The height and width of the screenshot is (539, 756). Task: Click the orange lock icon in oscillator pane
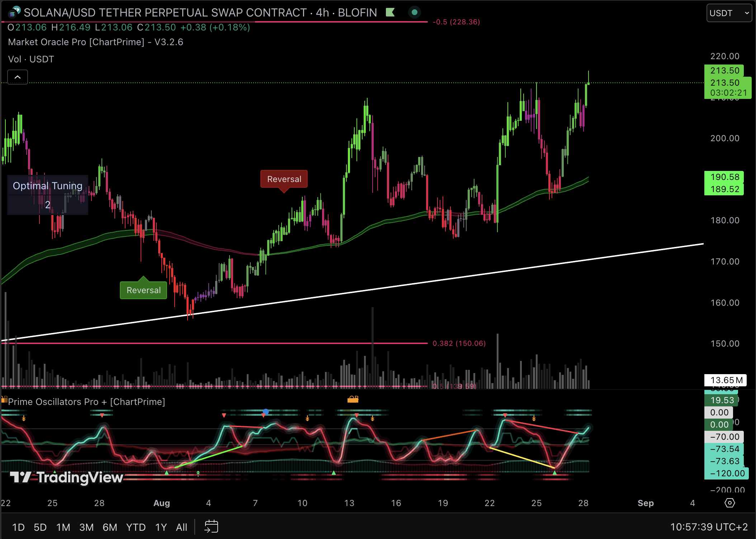pyautogui.click(x=353, y=399)
